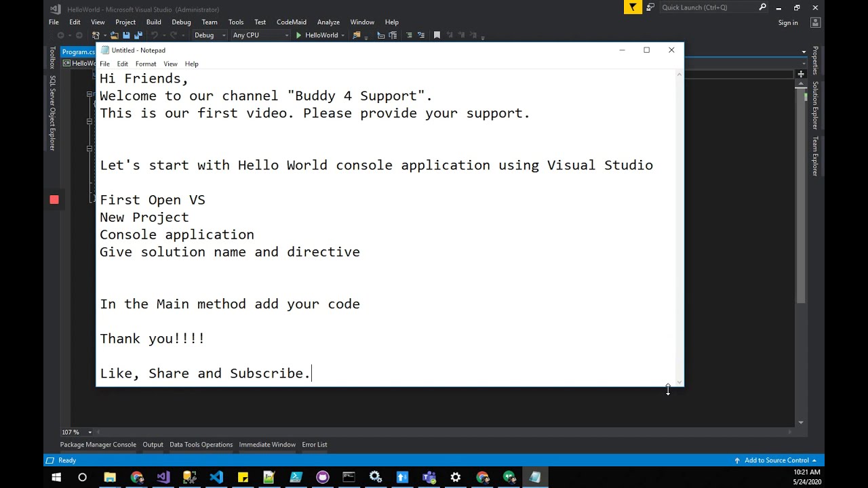
Task: Open the Debug configuration dropdown
Action: pos(209,35)
